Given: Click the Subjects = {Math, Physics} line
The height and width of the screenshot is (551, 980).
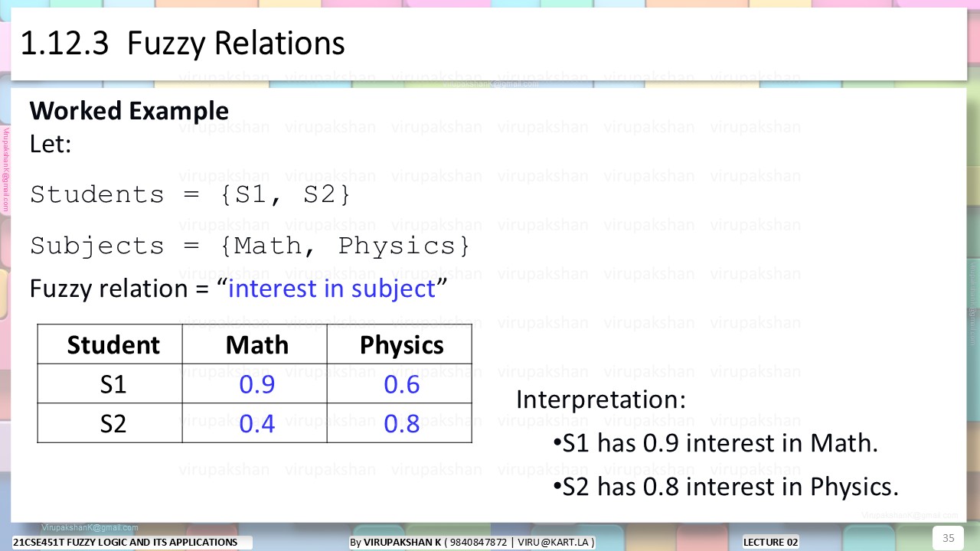Looking at the screenshot, I should click(250, 246).
